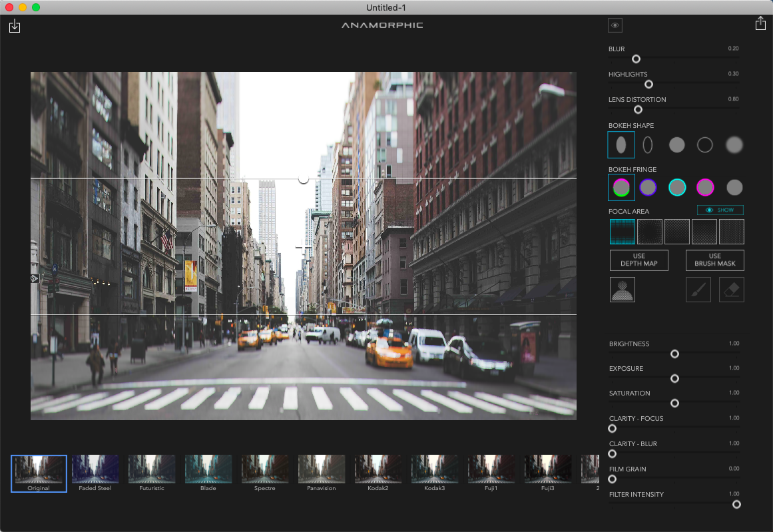Viewport: 773px width, 532px height.
Task: Toggle the focal area SHOW button
Action: coord(720,210)
